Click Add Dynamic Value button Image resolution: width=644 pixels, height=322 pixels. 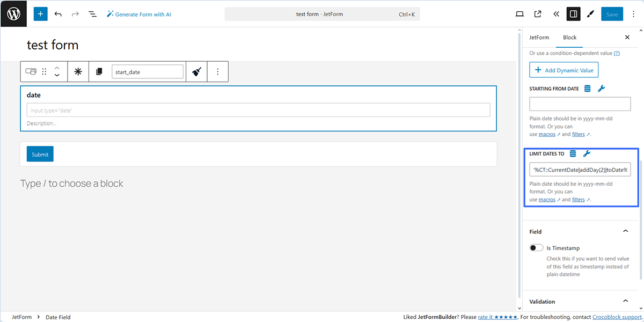(563, 70)
